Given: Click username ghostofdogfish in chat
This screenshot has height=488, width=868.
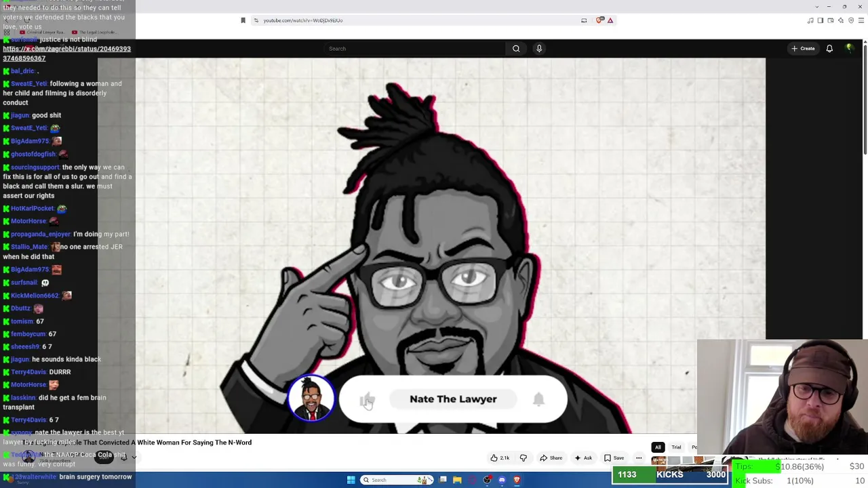Looking at the screenshot, I should tap(33, 154).
